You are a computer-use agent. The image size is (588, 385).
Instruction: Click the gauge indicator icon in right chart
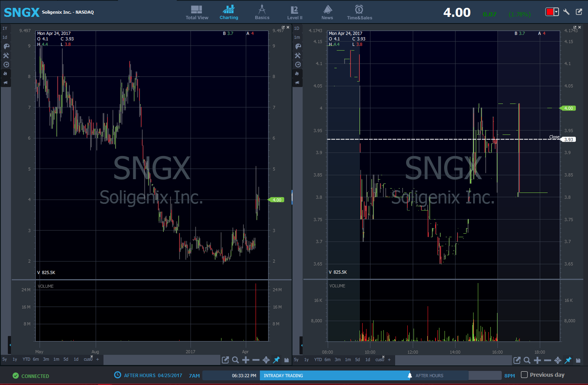(x=298, y=65)
